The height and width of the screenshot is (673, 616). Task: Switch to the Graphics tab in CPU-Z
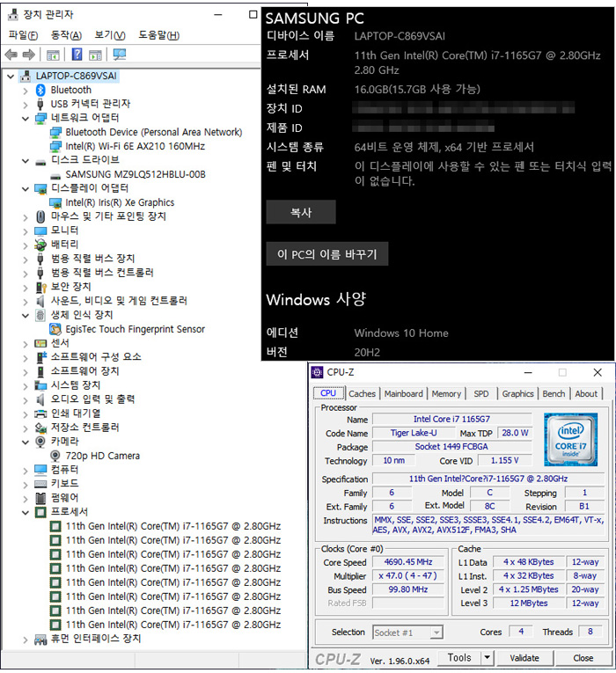tap(517, 393)
